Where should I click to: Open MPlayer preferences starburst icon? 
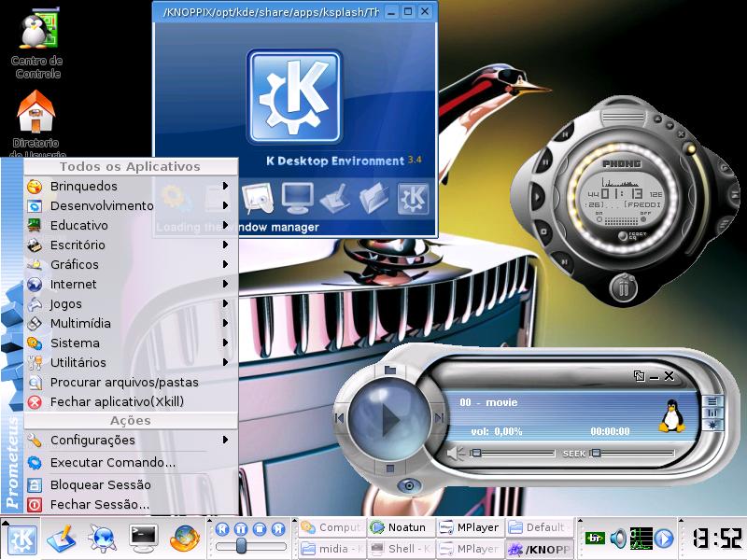click(x=712, y=425)
